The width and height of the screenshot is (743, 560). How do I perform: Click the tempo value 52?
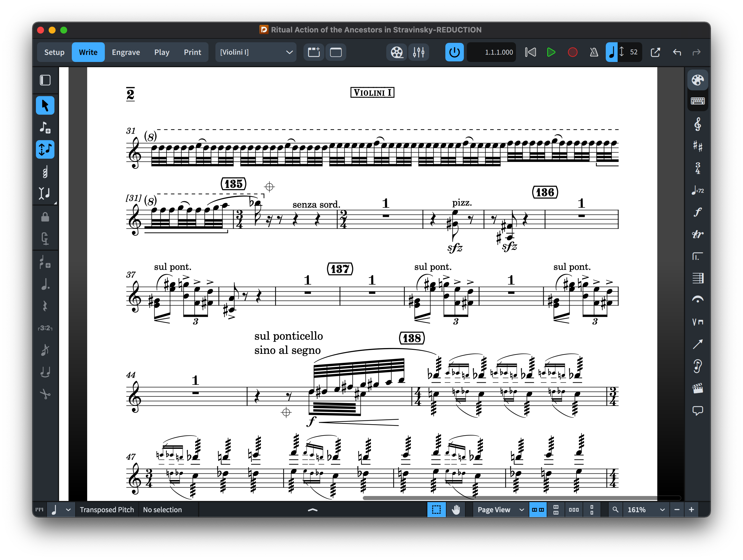[633, 52]
